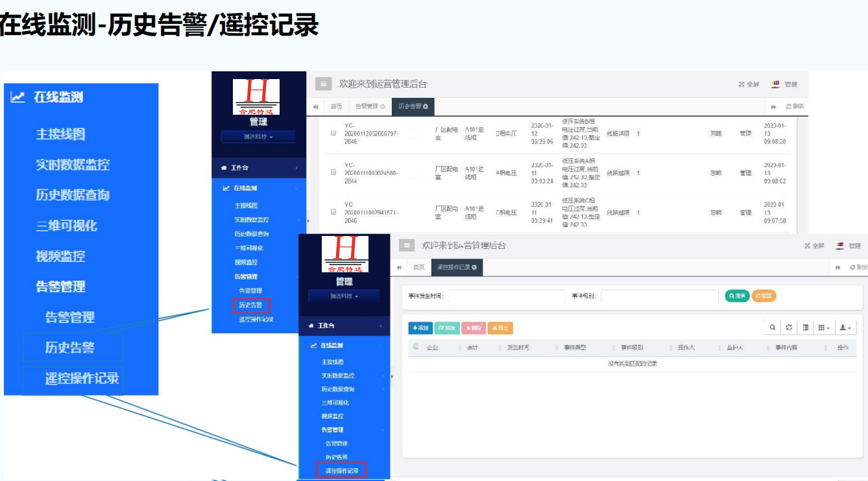Click the search magnifier icon in the 遥控操作记录 table toolbar
This screenshot has width=868, height=481.
pos(772,327)
